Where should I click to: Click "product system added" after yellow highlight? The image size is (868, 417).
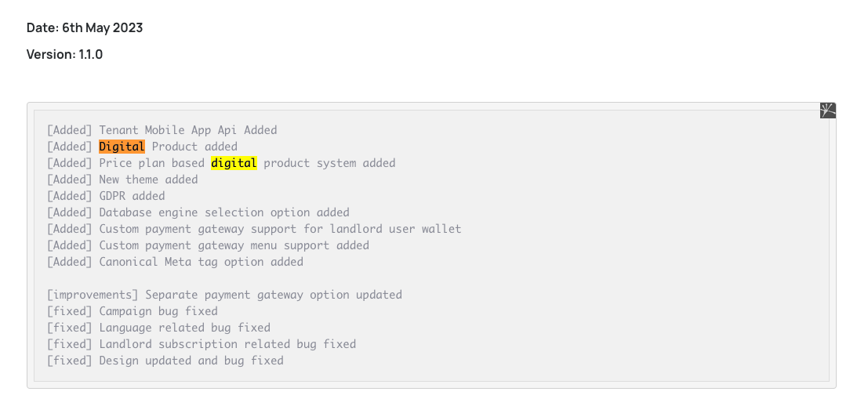point(329,163)
